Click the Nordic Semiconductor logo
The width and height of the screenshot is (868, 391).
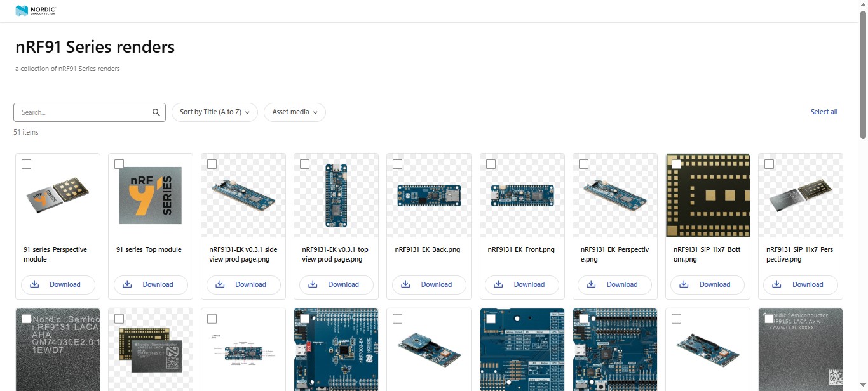pyautogui.click(x=36, y=11)
